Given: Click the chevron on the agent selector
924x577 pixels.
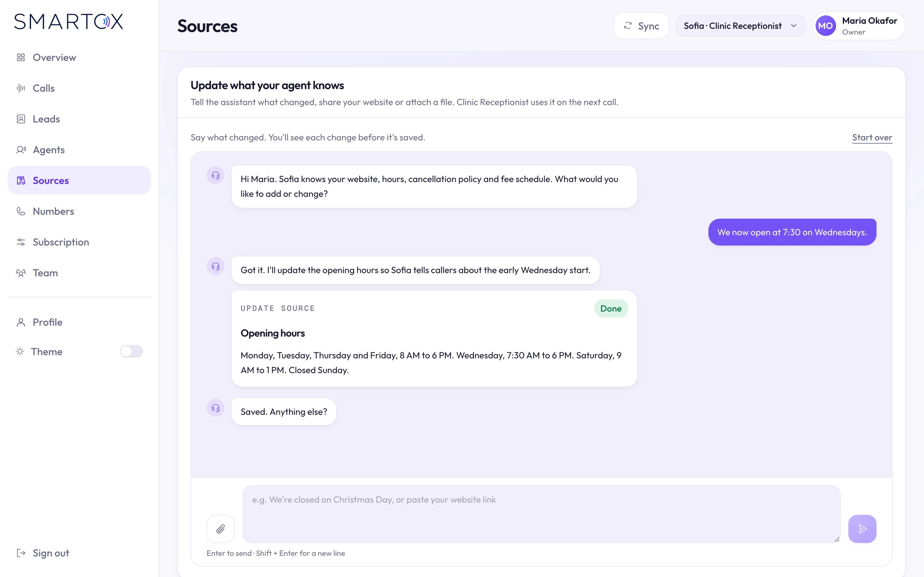Looking at the screenshot, I should point(794,26).
